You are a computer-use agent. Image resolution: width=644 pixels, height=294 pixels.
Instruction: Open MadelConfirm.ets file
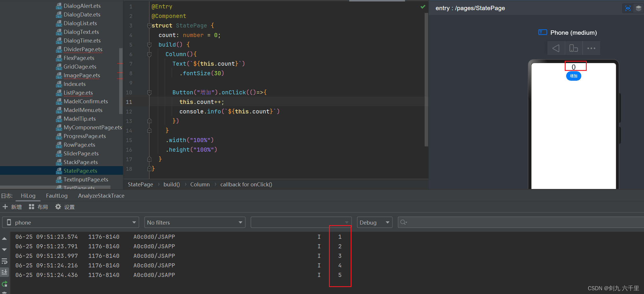click(x=86, y=101)
